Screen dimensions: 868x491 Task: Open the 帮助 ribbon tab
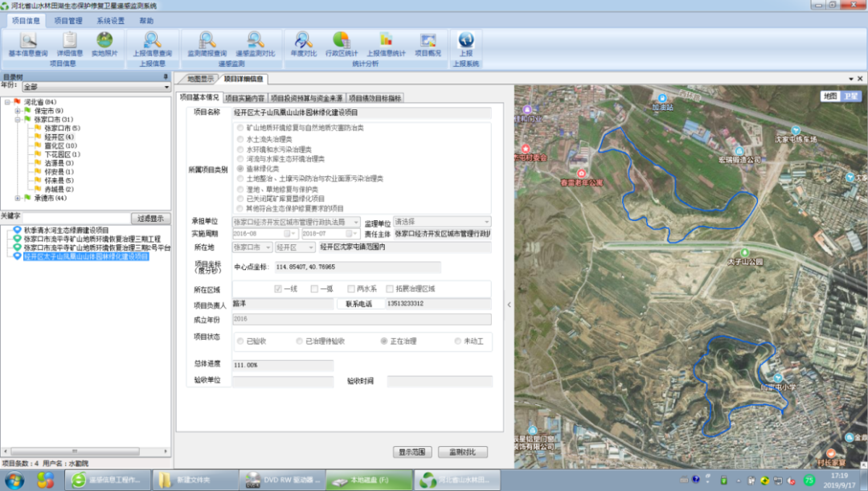pos(147,20)
